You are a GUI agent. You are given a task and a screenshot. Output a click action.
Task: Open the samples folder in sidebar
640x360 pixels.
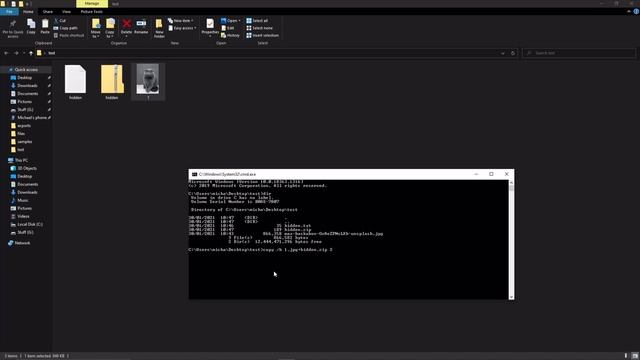click(x=24, y=142)
